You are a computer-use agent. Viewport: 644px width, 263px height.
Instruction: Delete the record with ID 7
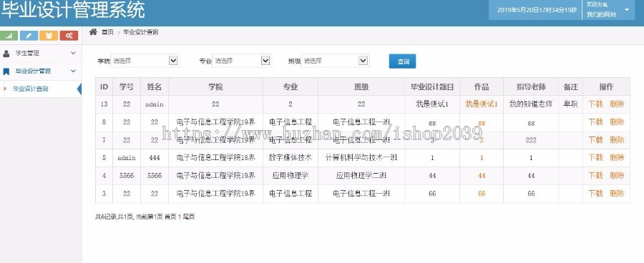pyautogui.click(x=617, y=140)
